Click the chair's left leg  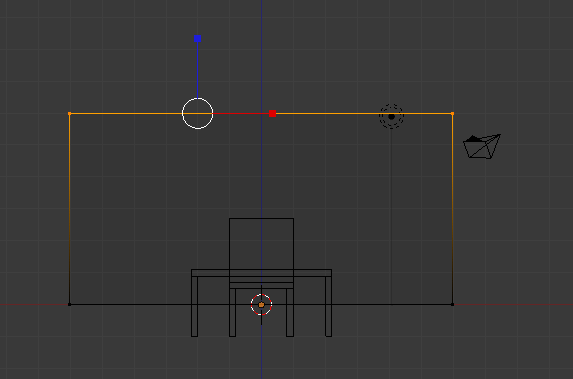coord(232,312)
